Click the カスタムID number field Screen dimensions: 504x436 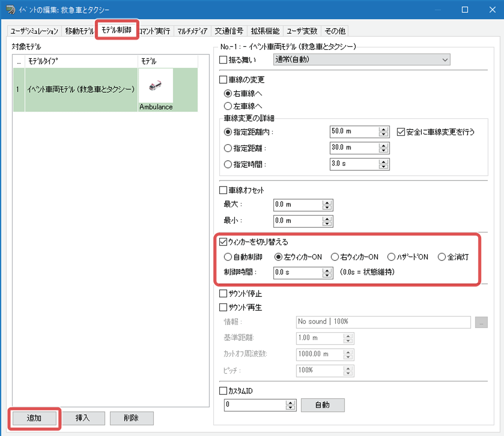tap(255, 405)
